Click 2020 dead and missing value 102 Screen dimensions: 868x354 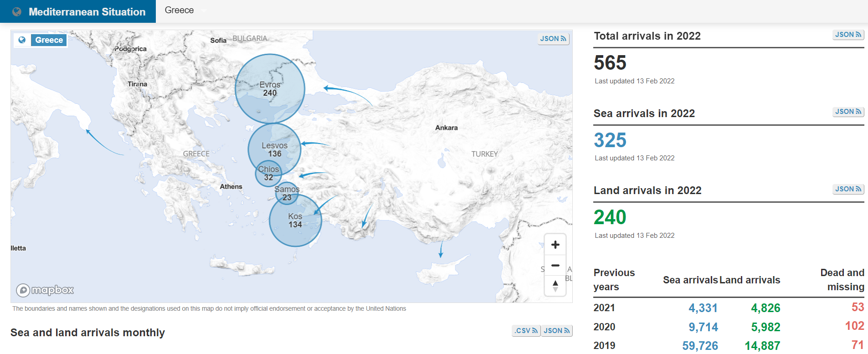(x=854, y=326)
